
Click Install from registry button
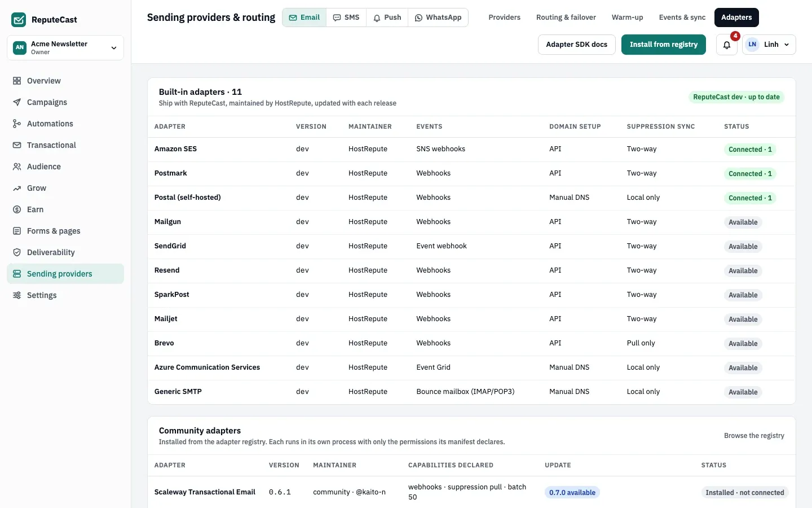(664, 45)
